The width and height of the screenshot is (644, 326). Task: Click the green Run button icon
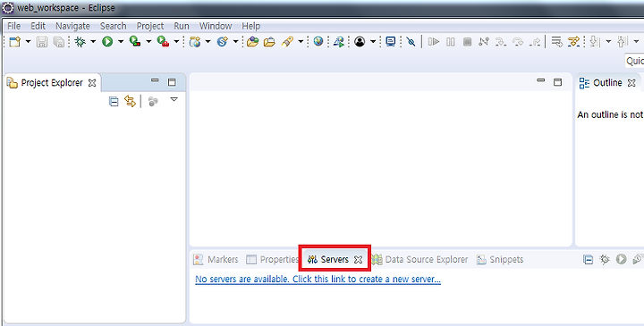click(x=107, y=41)
